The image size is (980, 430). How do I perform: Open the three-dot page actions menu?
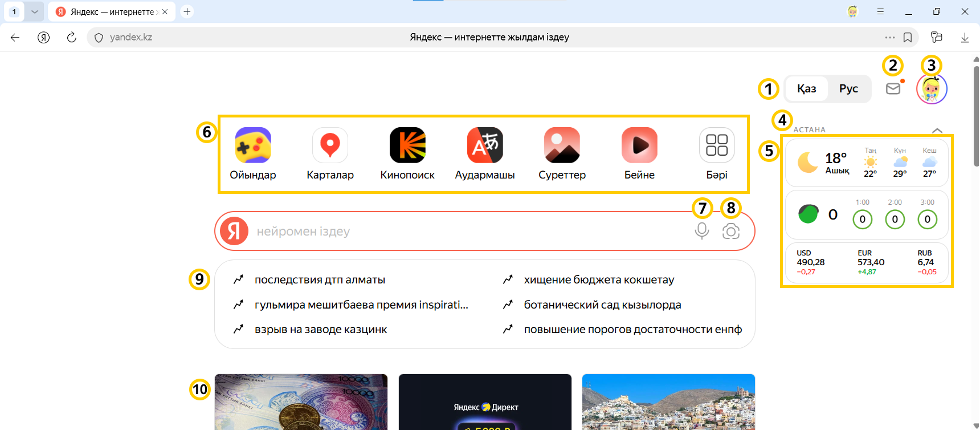pos(890,38)
